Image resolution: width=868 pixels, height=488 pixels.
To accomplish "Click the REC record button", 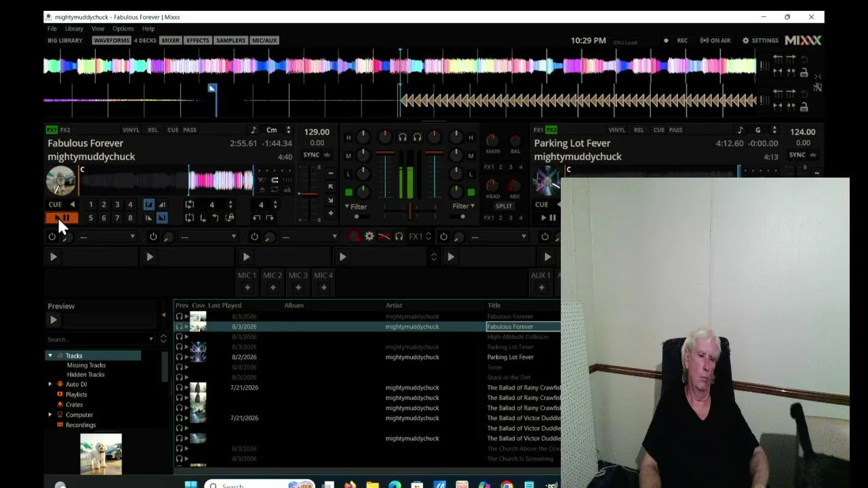I will pyautogui.click(x=675, y=41).
